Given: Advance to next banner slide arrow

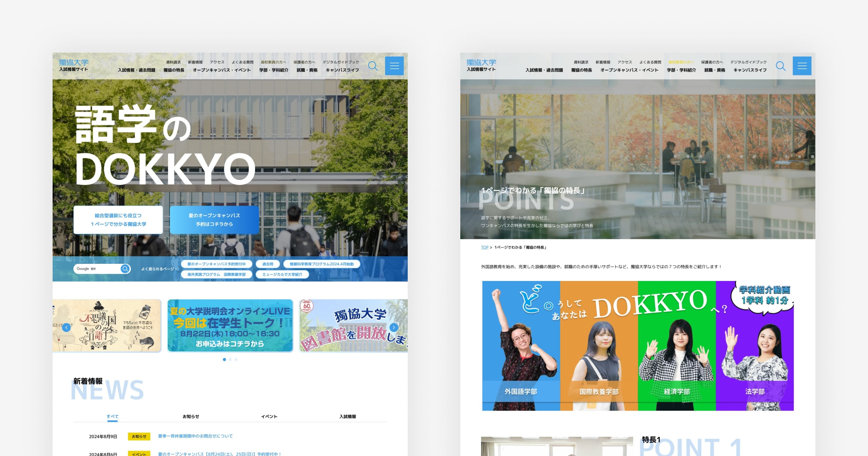Looking at the screenshot, I should coord(394,327).
